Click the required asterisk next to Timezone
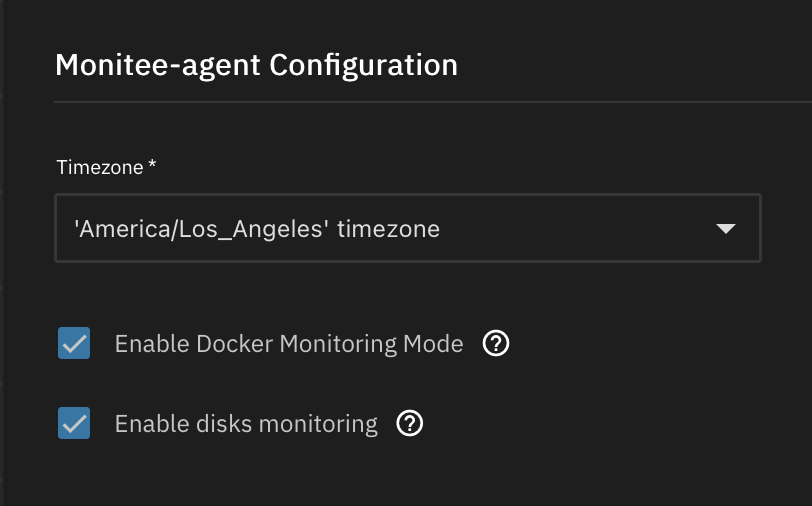812x506 pixels. click(x=152, y=166)
